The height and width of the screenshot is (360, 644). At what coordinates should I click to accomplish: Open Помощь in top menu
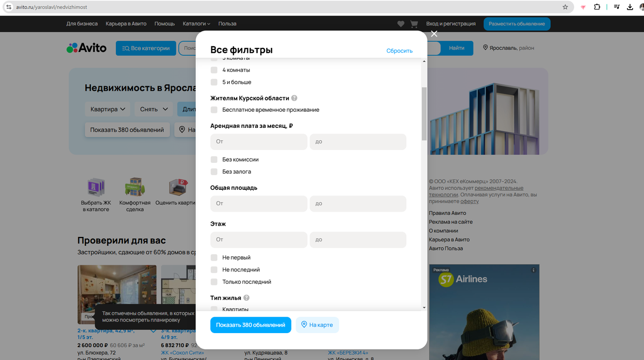165,24
